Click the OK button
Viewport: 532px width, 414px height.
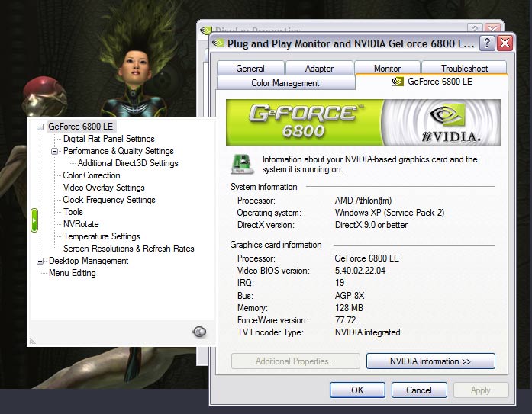click(x=357, y=390)
